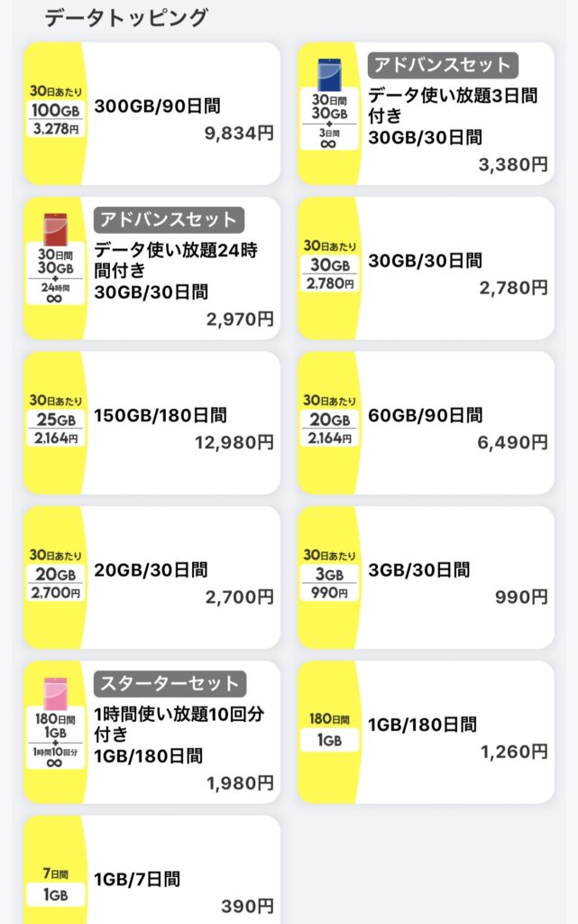
Task: Select the 3GB/30日間 plan for 990円
Action: pyautogui.click(x=426, y=577)
